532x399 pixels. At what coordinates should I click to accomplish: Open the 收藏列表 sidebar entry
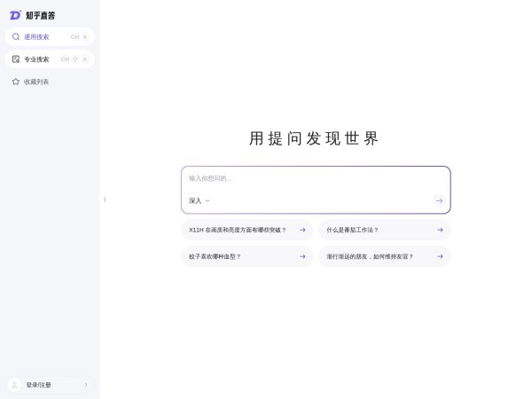[37, 82]
